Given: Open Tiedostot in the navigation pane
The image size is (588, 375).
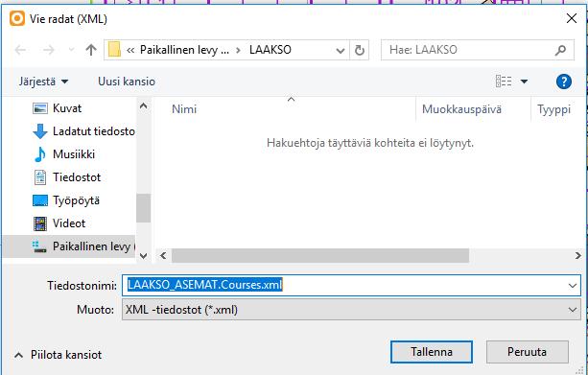Looking at the screenshot, I should pyautogui.click(x=77, y=177).
